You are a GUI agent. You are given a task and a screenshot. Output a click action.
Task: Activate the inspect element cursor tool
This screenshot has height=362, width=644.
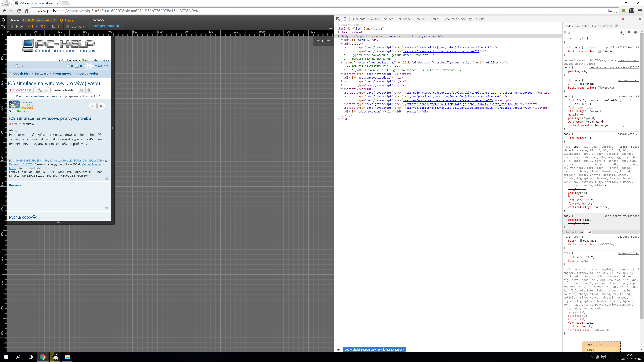click(x=338, y=19)
